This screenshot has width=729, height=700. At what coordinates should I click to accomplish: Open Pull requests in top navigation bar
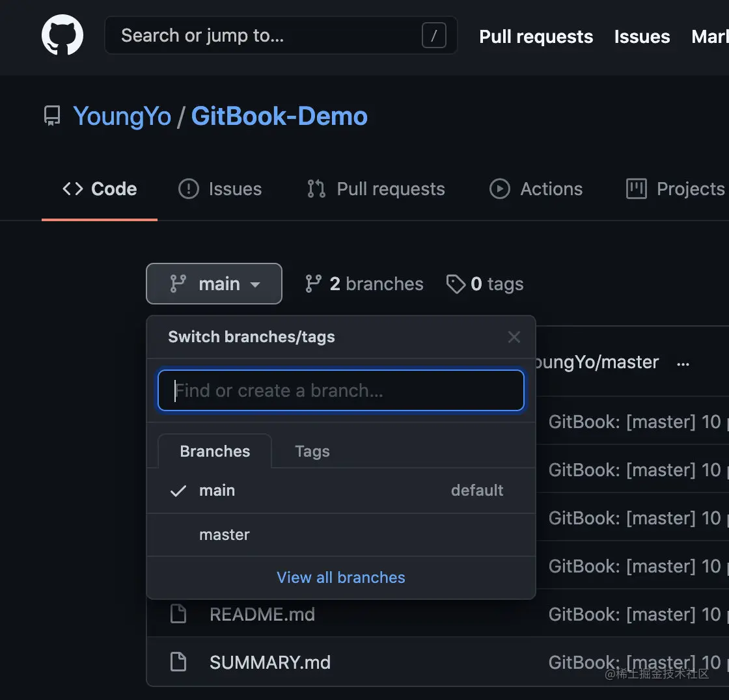[536, 36]
